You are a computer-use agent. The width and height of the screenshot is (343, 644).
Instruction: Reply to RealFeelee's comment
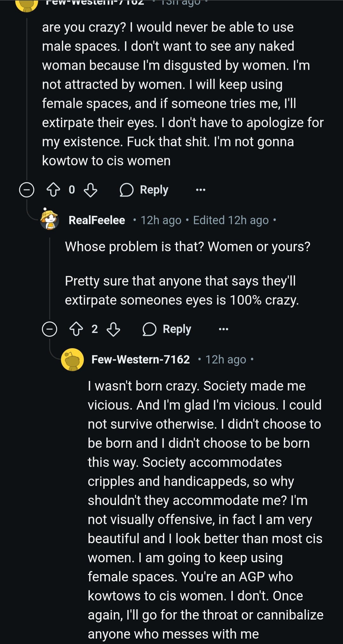177,329
